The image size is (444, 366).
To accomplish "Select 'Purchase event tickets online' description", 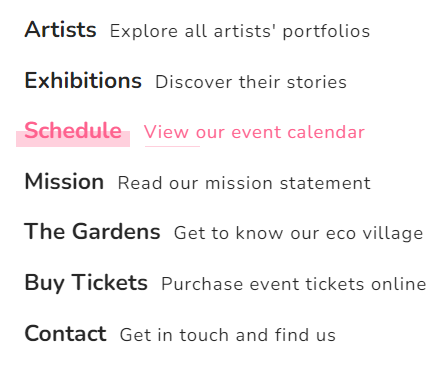I will (x=294, y=284).
